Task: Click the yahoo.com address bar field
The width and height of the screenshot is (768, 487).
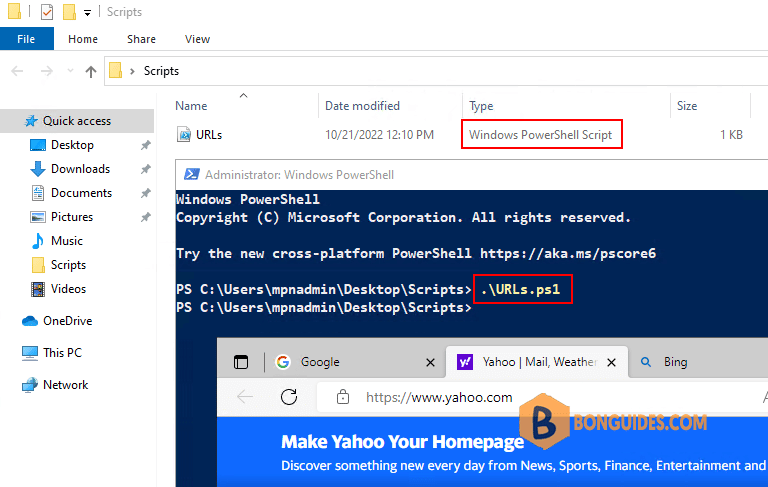Action: (539, 397)
